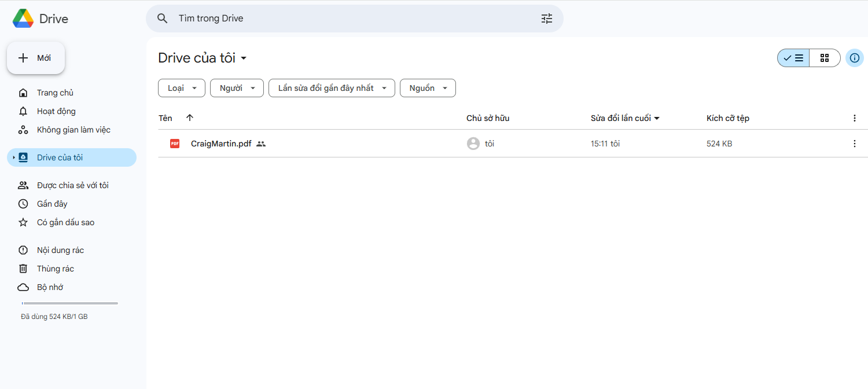Image resolution: width=868 pixels, height=389 pixels.
Task: Open Lần sửa đổi gần đây nhất dropdown
Action: 332,88
